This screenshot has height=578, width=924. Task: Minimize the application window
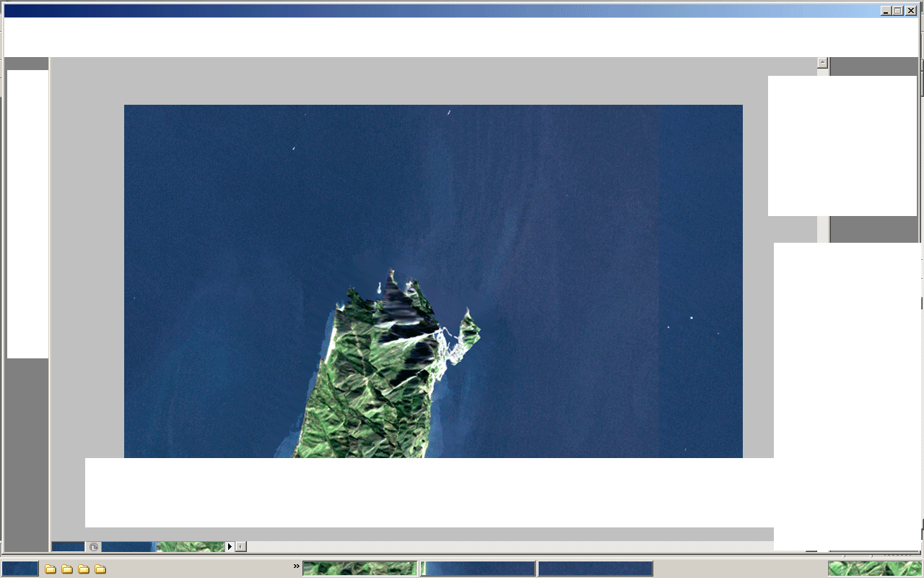(886, 11)
